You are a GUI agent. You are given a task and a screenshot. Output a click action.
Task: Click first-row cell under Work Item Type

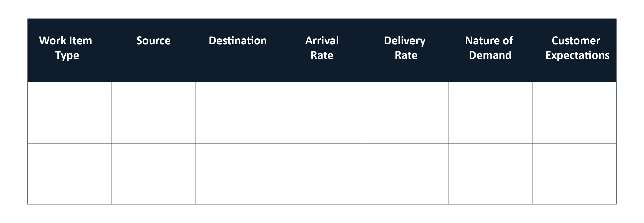pos(70,113)
